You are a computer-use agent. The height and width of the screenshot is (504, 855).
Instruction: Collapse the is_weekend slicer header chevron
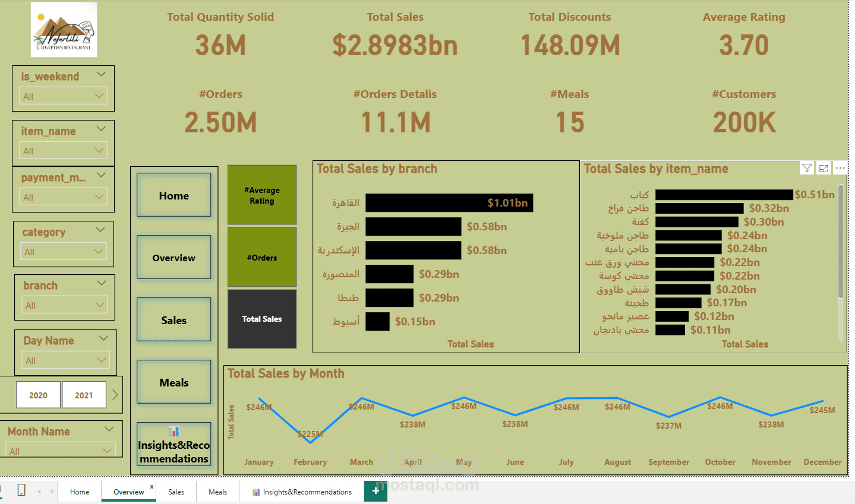101,74
